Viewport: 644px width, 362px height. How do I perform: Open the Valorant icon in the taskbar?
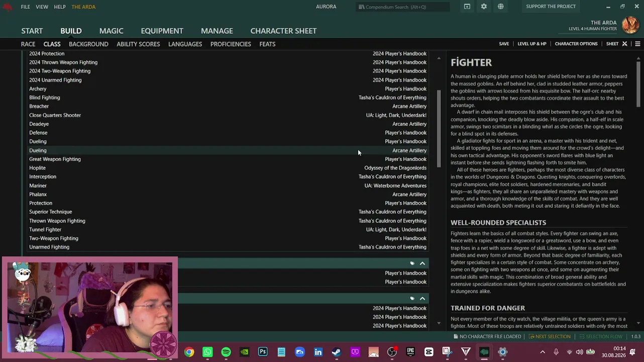tap(466, 352)
